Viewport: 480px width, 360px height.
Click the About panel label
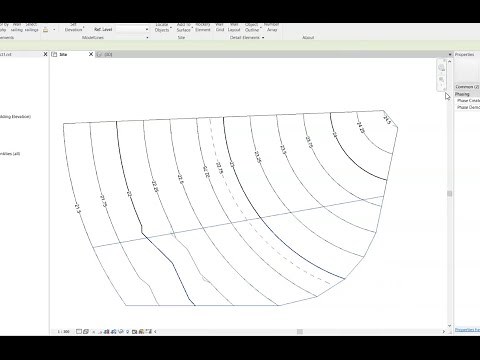308,37
